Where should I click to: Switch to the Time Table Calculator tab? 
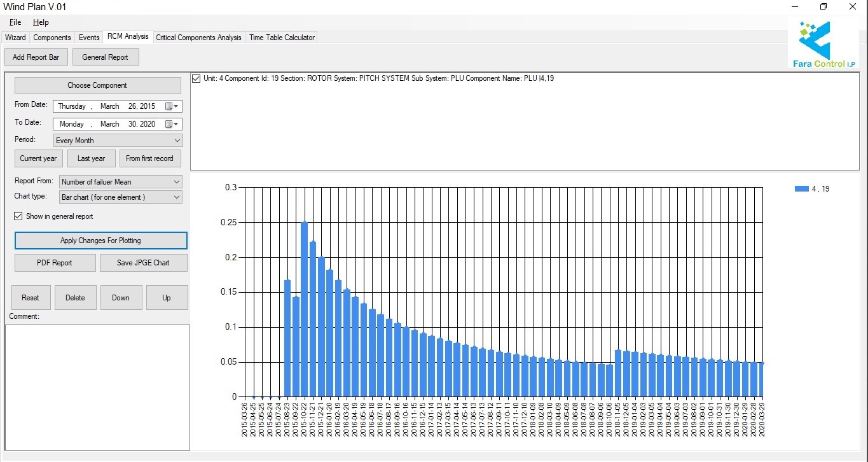[282, 38]
